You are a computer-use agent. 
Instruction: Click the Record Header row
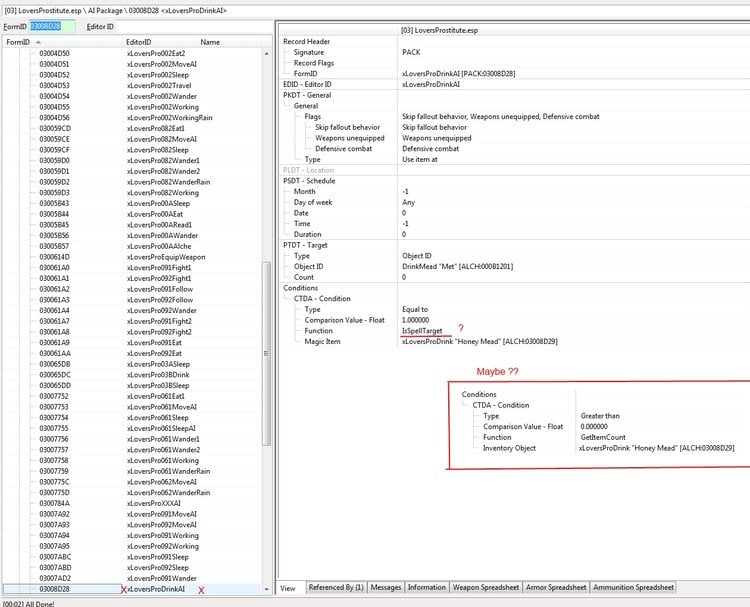(x=306, y=42)
